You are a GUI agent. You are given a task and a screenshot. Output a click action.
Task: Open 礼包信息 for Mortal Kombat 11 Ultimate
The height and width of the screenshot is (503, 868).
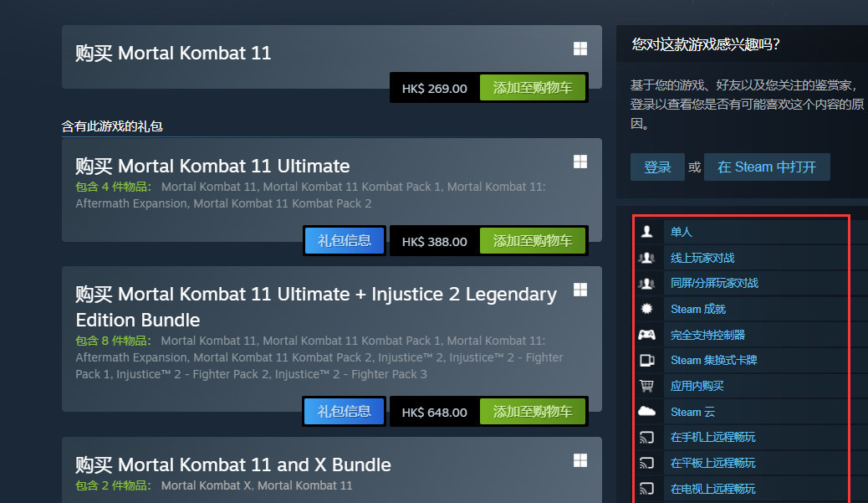pos(345,241)
